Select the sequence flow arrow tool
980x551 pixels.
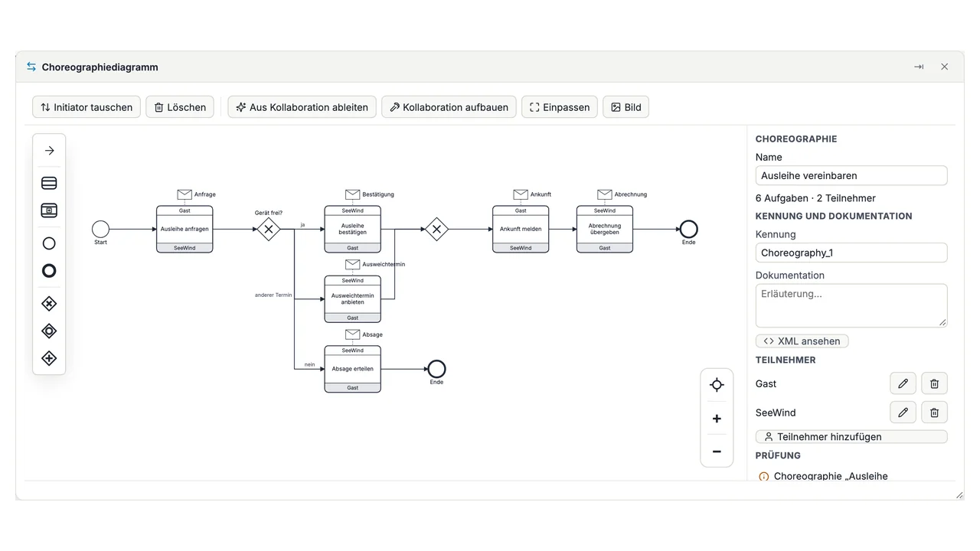tap(49, 151)
